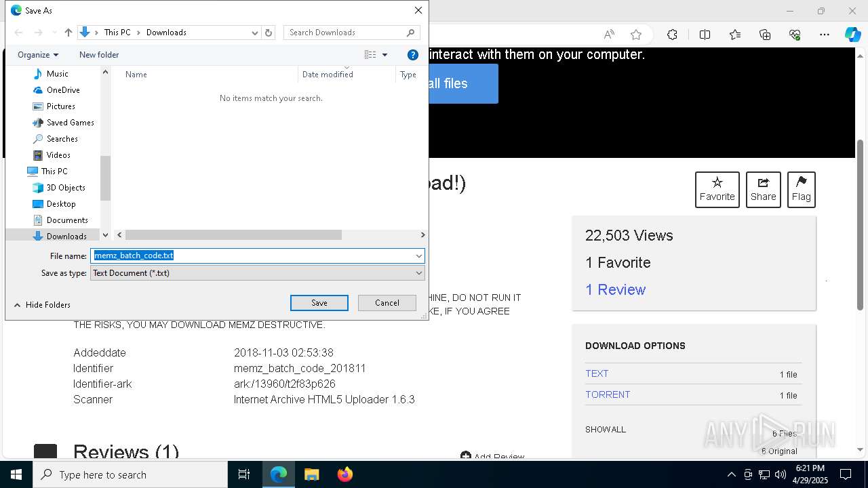This screenshot has width=868, height=488.
Task: Select Music in the folder tree
Action: 57,73
